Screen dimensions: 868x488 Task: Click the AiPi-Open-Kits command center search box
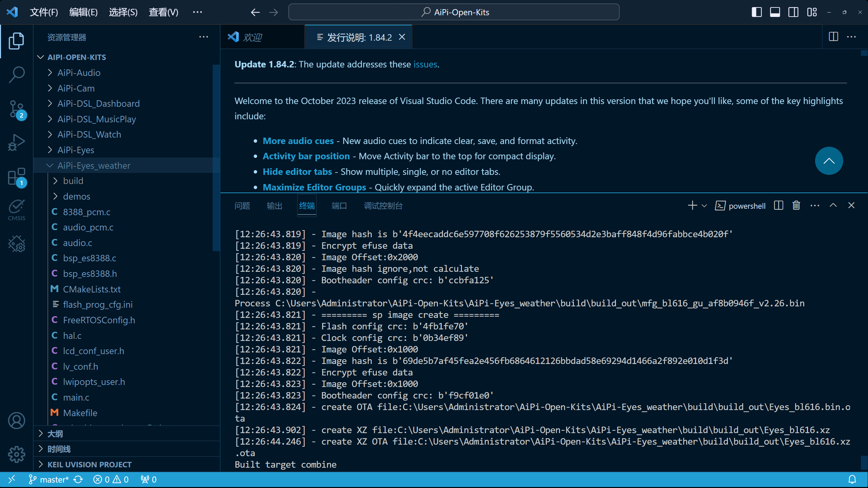pyautogui.click(x=454, y=12)
